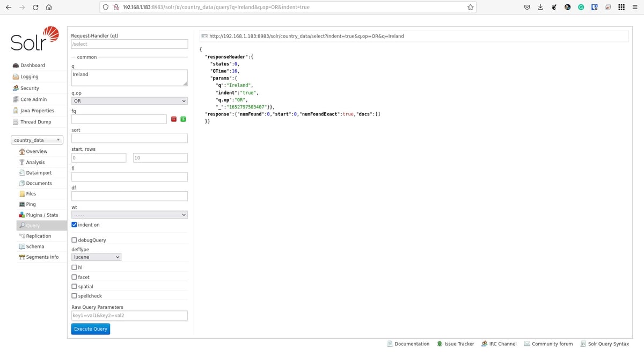
Task: Open the Thread Dump icon
Action: (x=16, y=122)
